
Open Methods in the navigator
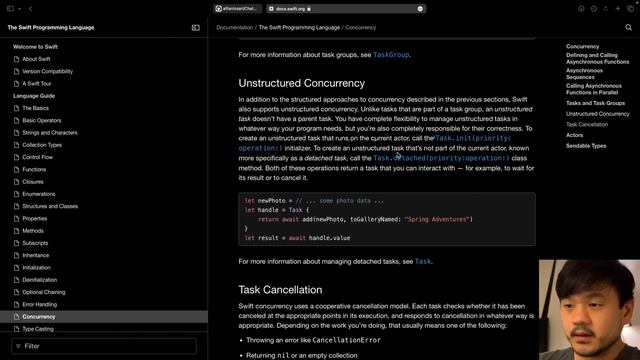(33, 231)
